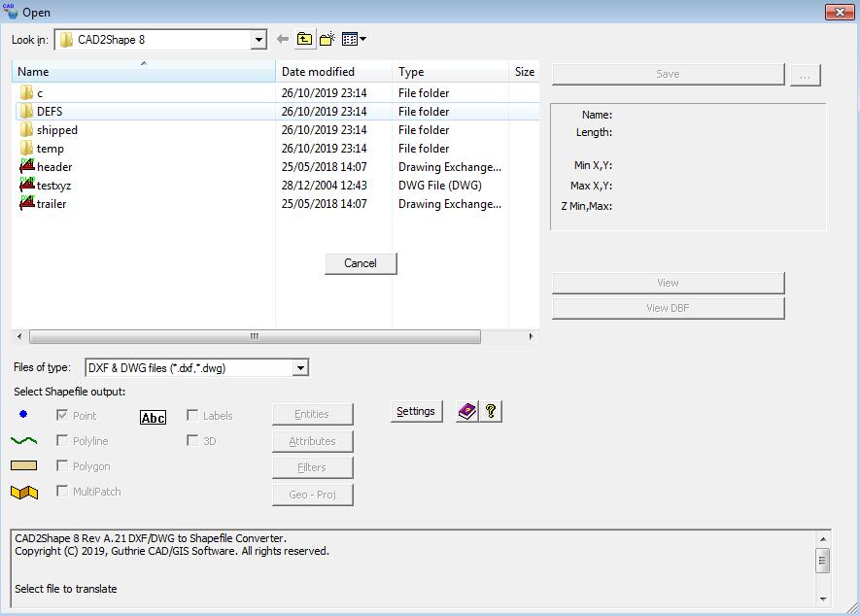Click the horizontal scrollbar in file list

255,336
